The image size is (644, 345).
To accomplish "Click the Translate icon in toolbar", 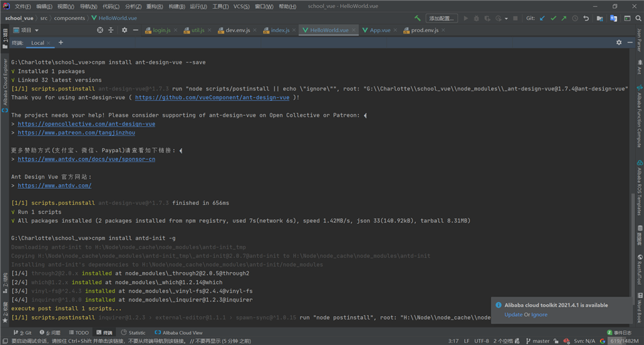I will (614, 18).
